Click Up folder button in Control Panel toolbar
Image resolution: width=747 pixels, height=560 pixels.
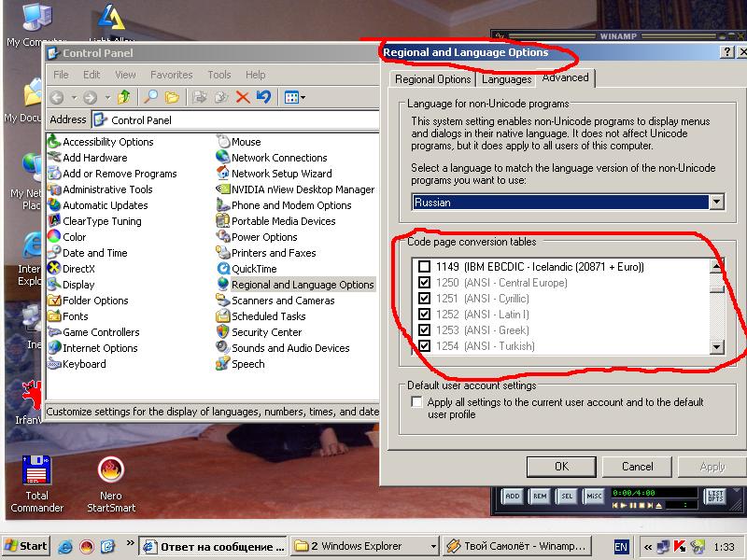(124, 97)
